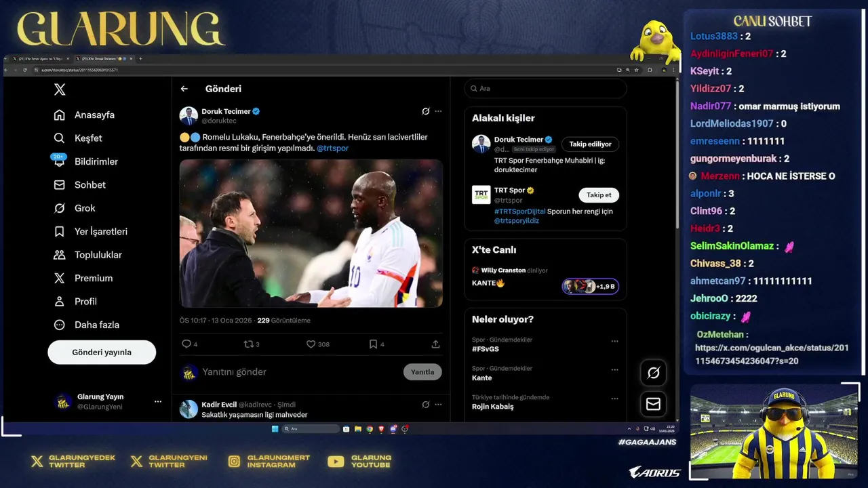The width and height of the screenshot is (868, 488).
Task: Open more options on Kadir Evcil's reply
Action: point(438,405)
